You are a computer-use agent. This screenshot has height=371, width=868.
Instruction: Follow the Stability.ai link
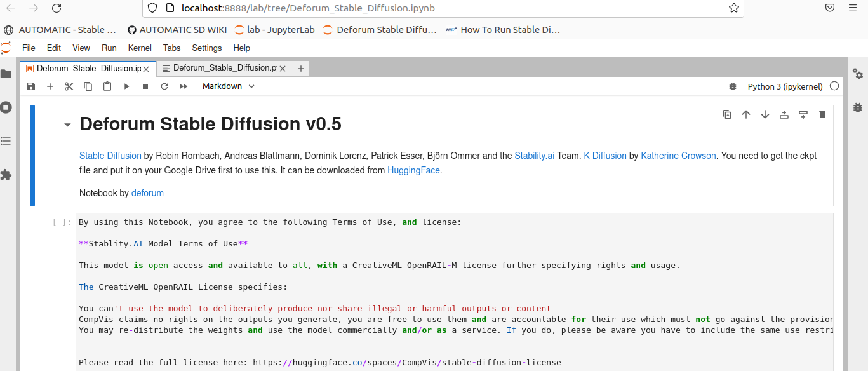[x=535, y=156]
